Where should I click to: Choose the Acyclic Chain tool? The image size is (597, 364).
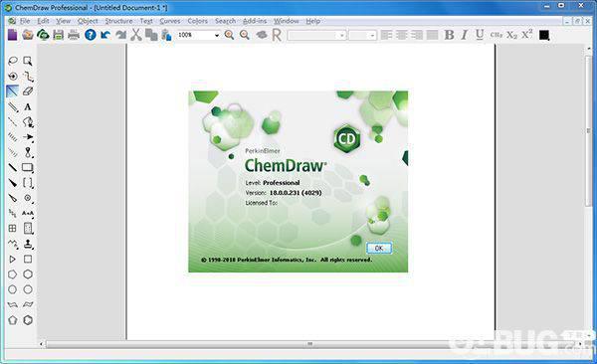click(x=13, y=244)
